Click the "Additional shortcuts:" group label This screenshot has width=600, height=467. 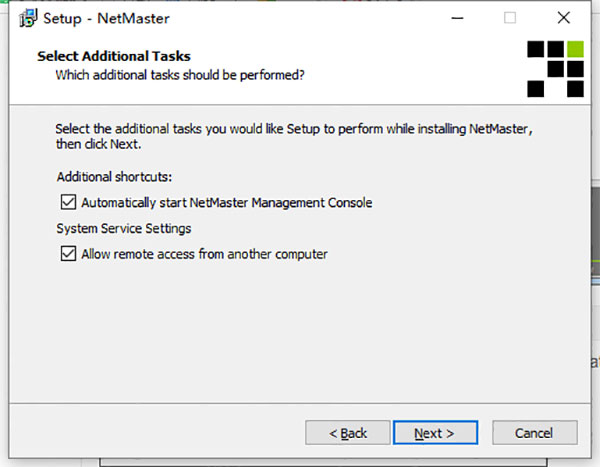coord(115,177)
